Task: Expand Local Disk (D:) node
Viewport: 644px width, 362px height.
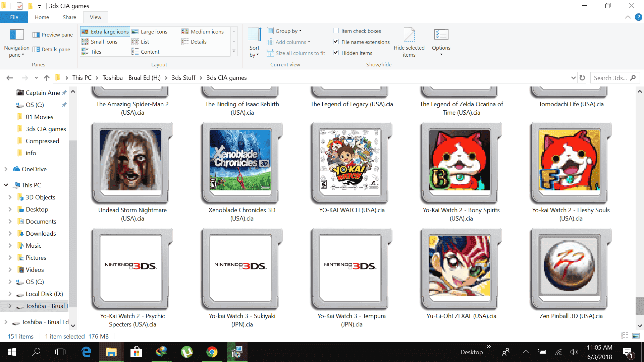Action: click(10, 294)
